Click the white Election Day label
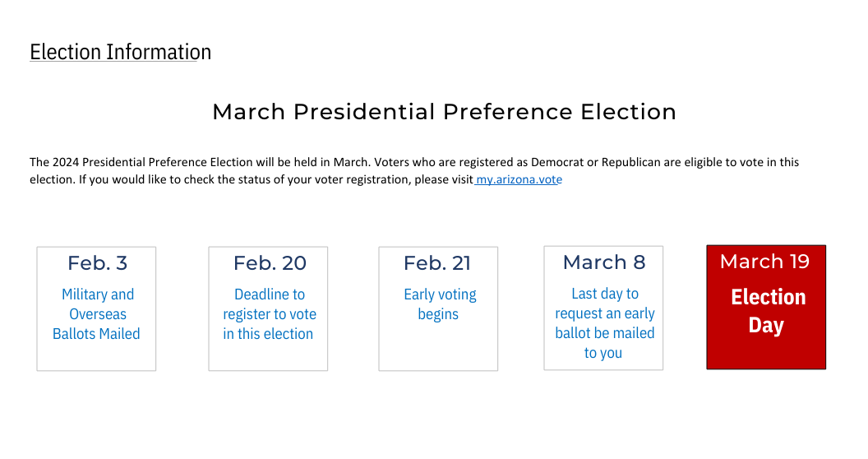868x459 pixels. click(768, 311)
